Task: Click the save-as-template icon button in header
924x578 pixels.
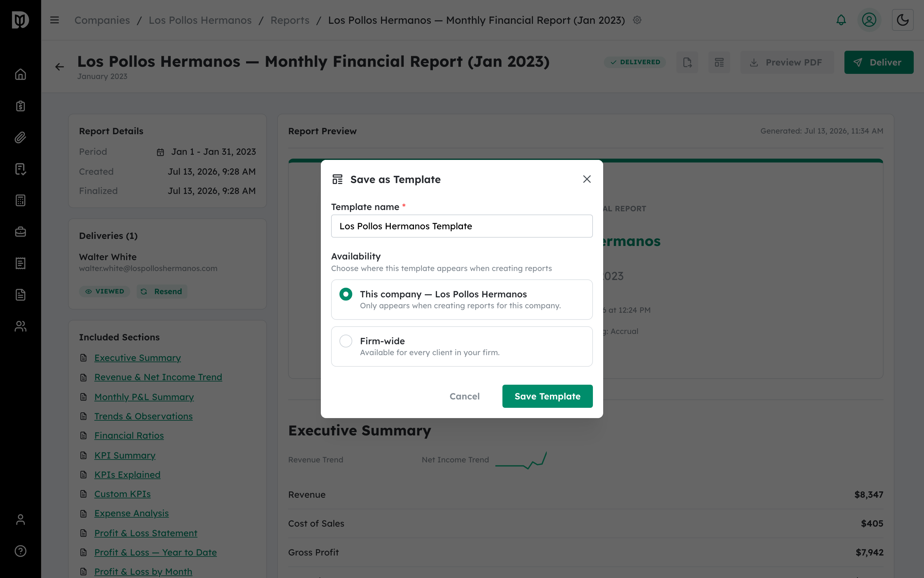Action: (719, 62)
